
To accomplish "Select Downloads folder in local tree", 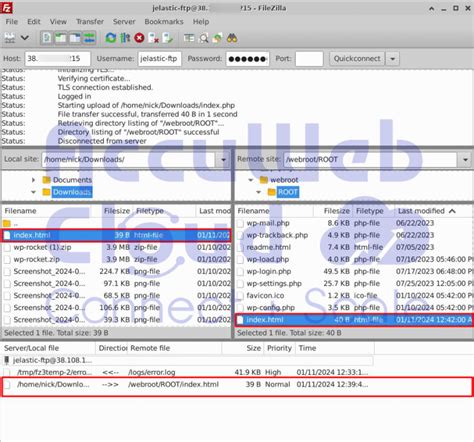I will pyautogui.click(x=72, y=192).
